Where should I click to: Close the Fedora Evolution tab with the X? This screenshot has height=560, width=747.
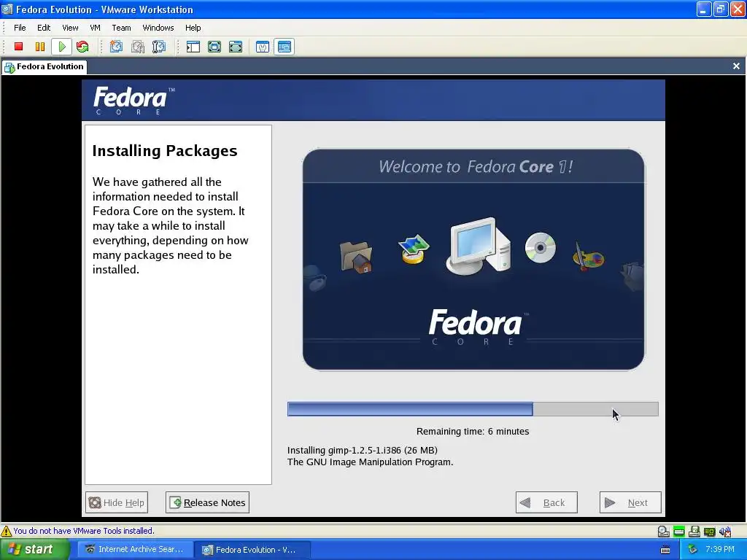click(736, 66)
